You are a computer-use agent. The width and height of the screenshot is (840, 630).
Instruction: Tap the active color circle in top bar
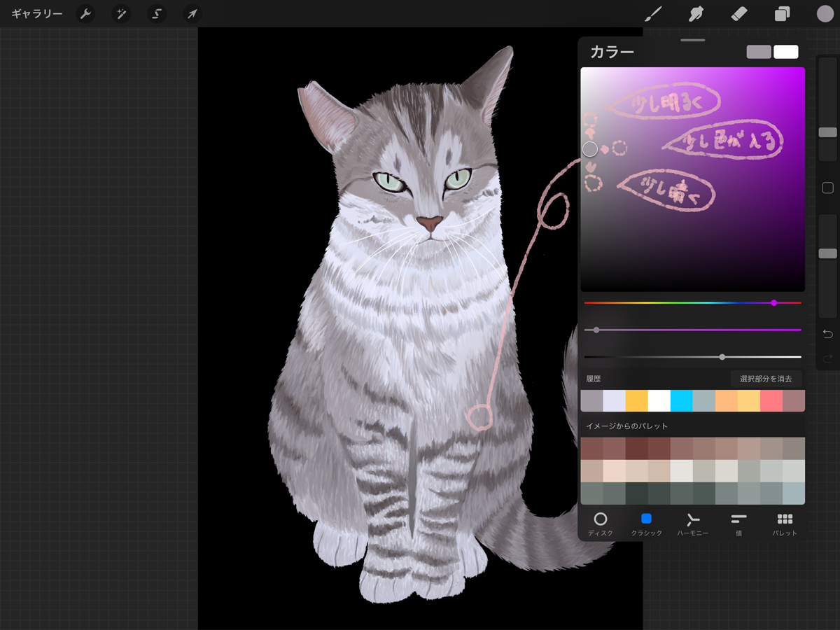(825, 14)
